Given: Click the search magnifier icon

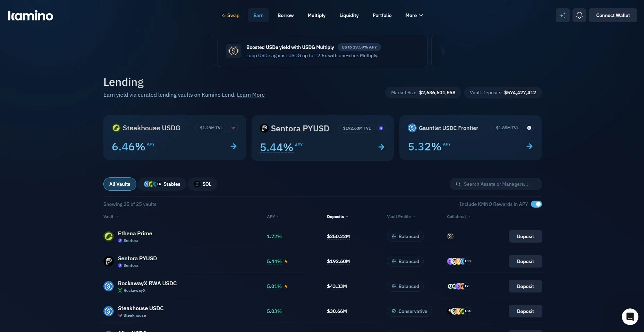Looking at the screenshot, I should (458, 184).
